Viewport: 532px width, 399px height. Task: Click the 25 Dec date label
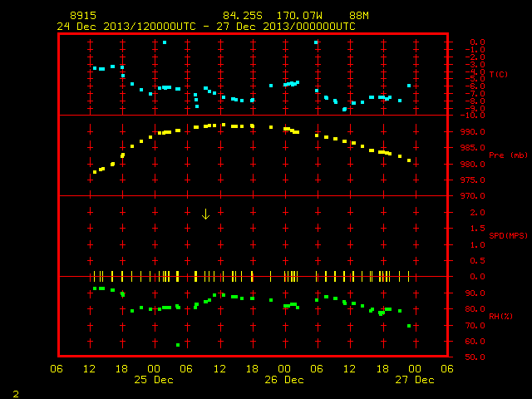point(154,380)
